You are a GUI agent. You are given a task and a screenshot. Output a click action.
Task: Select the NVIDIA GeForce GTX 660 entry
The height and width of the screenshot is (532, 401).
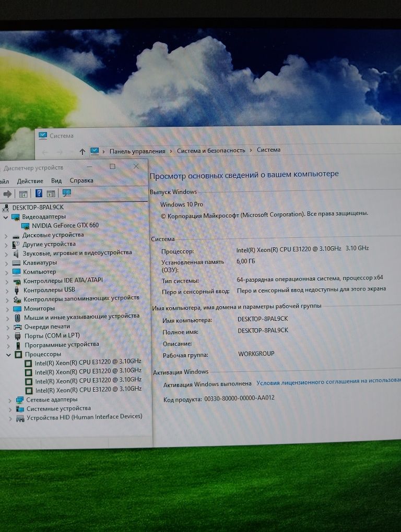pos(65,225)
